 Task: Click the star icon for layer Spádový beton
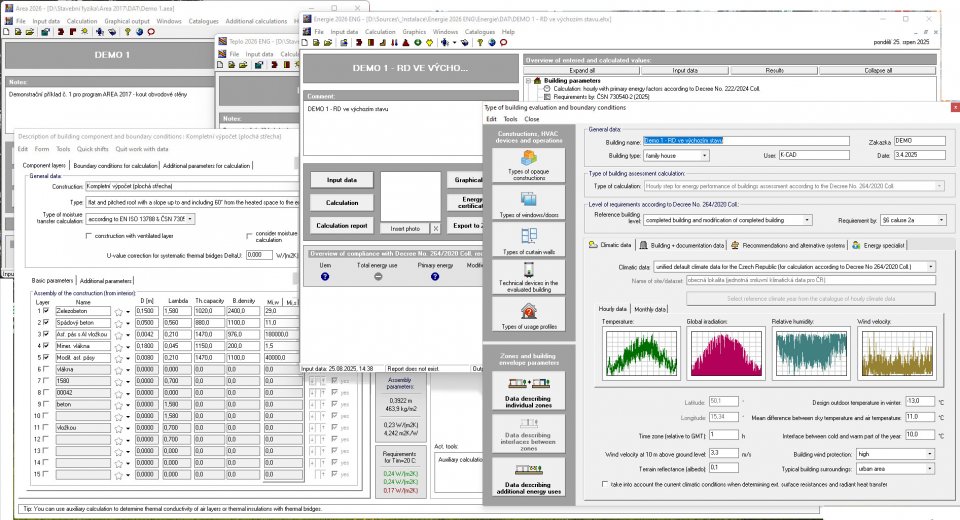pyautogui.click(x=118, y=323)
